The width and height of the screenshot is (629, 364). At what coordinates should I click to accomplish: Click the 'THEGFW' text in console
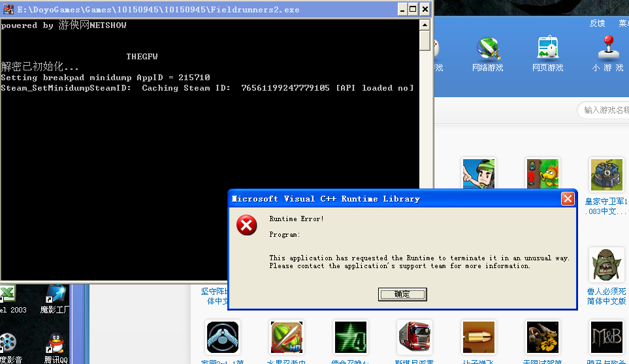coord(142,57)
